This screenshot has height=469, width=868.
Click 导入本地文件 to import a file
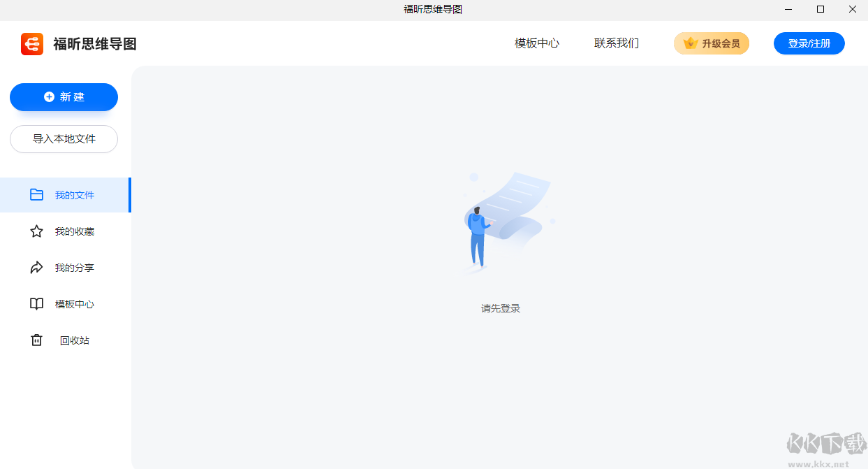tap(64, 139)
